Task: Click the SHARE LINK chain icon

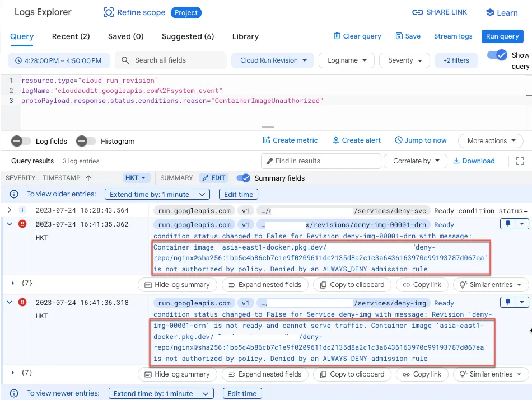Action: (417, 12)
